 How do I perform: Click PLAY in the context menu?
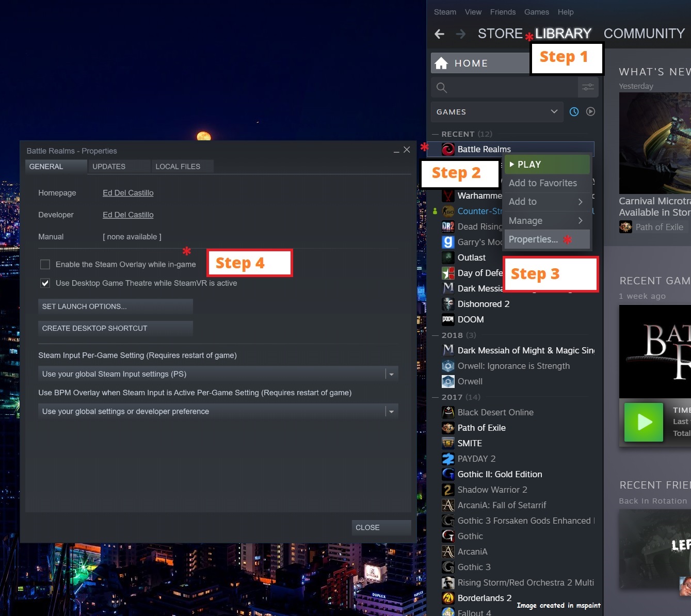547,165
